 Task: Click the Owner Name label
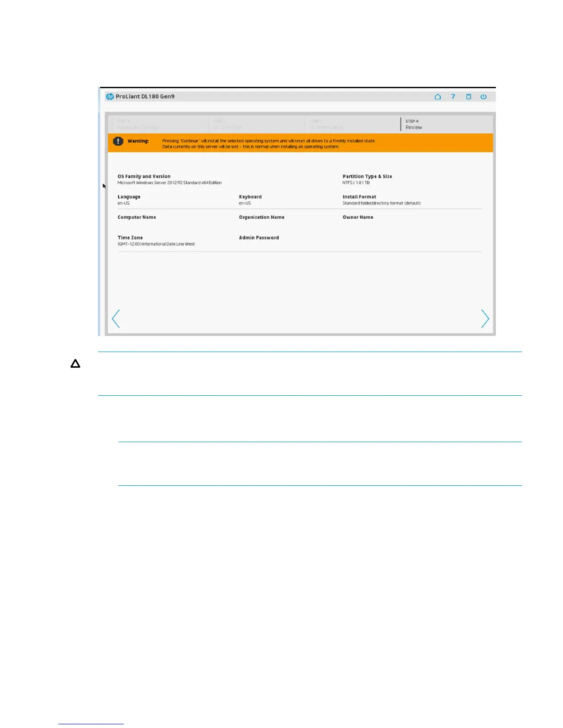click(x=358, y=217)
